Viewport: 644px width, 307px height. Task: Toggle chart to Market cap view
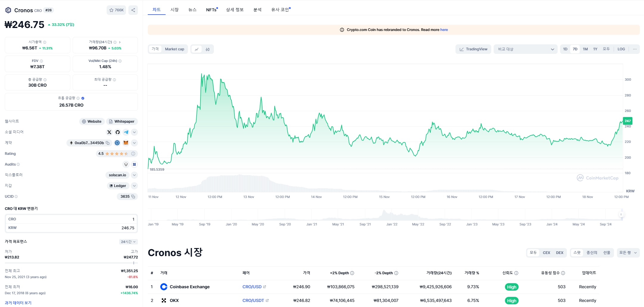click(175, 49)
